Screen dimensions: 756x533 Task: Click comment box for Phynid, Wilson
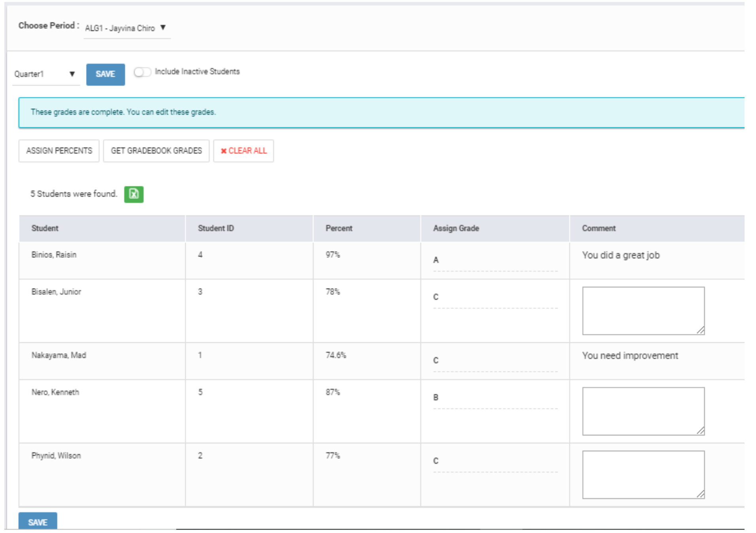643,474
